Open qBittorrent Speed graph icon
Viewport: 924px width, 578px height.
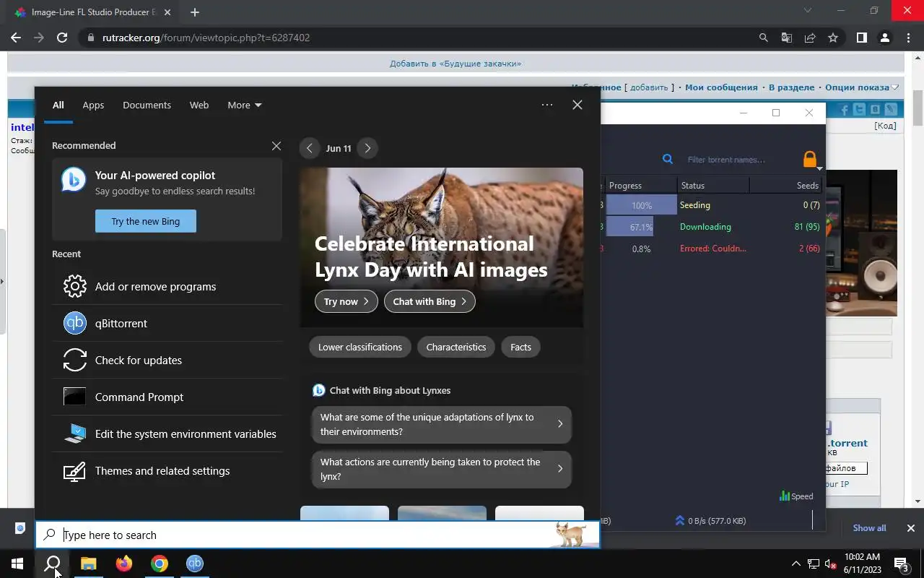[x=784, y=496]
